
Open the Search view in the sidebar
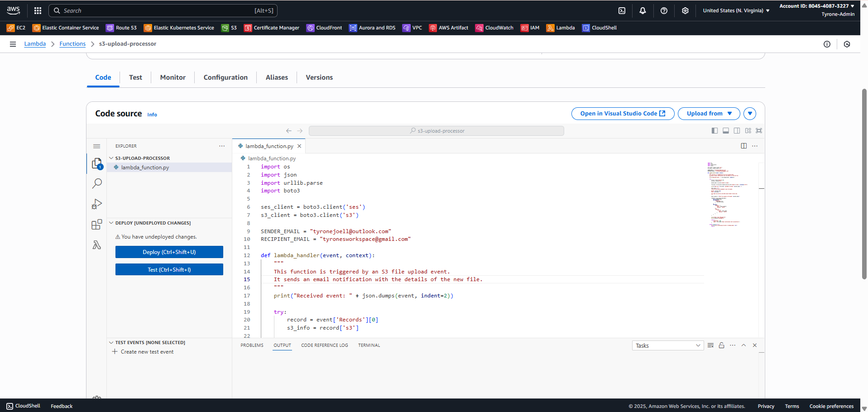[x=97, y=183]
